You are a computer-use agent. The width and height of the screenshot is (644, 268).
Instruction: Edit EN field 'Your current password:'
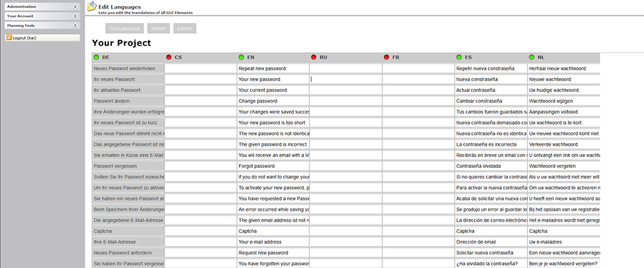click(273, 90)
